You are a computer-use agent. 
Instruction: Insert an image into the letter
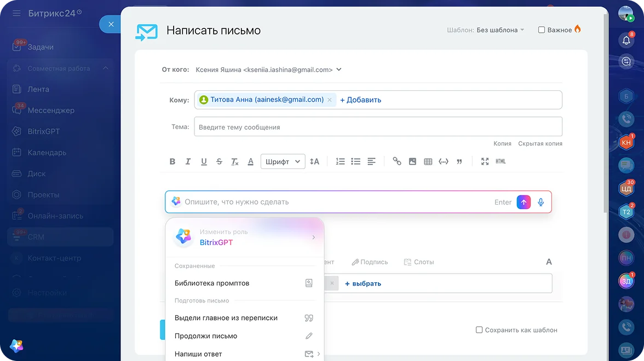tap(412, 162)
